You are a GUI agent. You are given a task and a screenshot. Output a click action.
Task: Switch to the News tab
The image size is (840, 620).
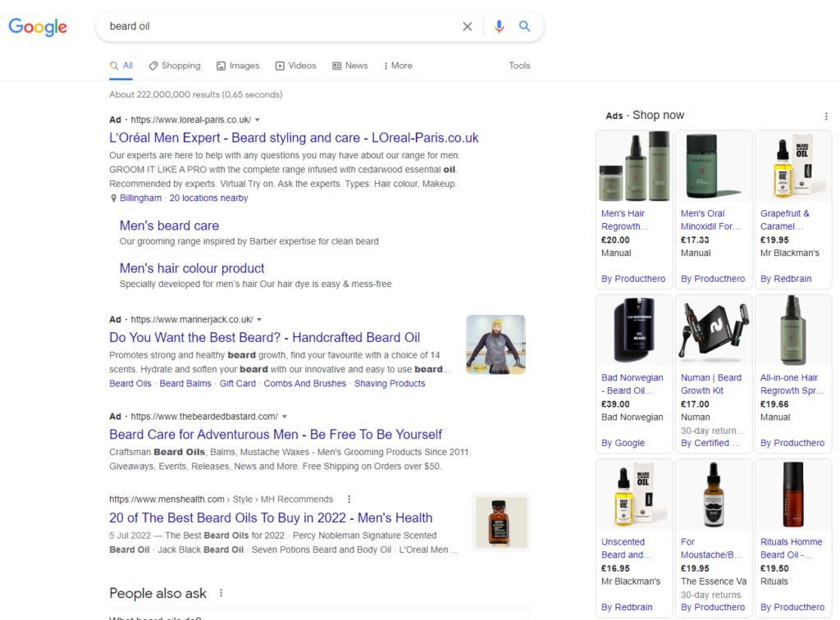(x=350, y=66)
